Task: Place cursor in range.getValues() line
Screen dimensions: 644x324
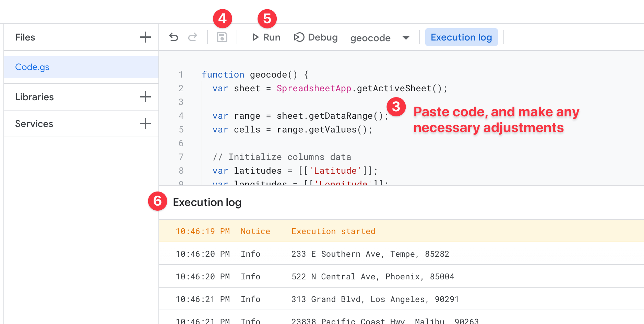Action: coord(292,129)
